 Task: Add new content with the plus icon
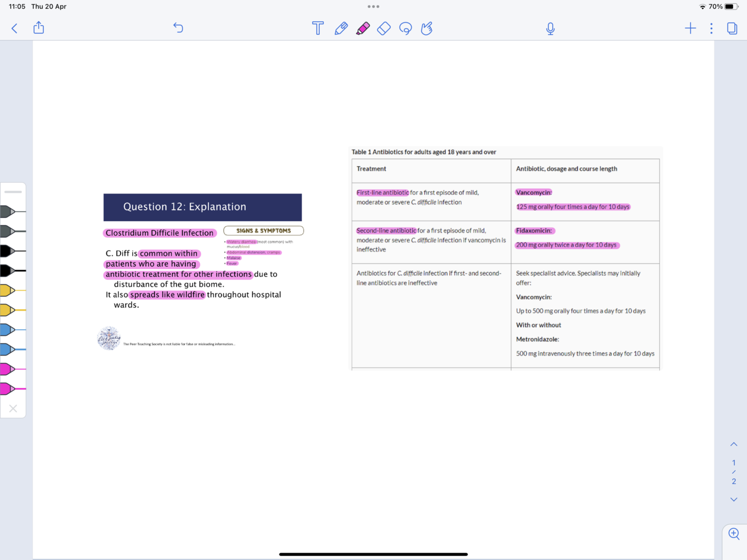(x=690, y=28)
